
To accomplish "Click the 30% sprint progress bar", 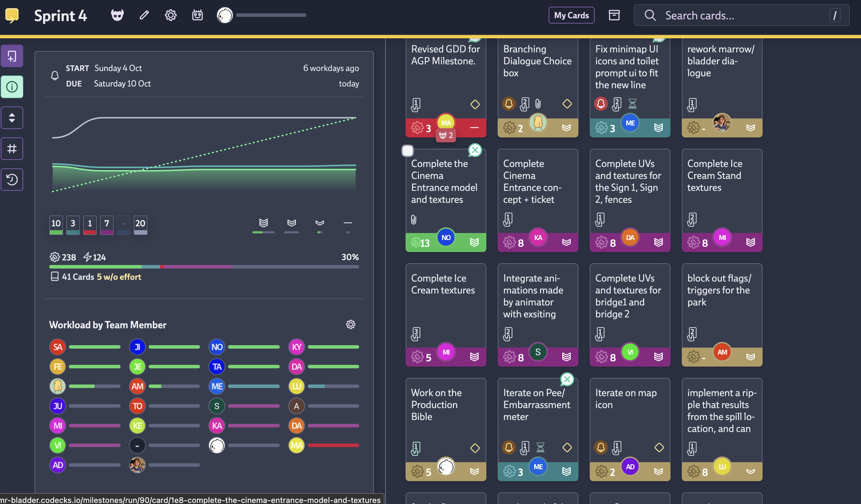I will (204, 267).
